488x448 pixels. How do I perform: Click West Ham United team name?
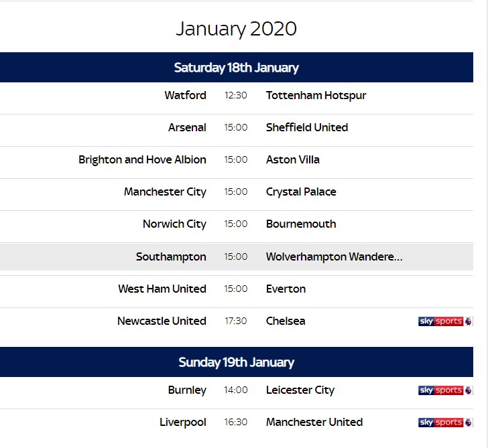pos(162,289)
